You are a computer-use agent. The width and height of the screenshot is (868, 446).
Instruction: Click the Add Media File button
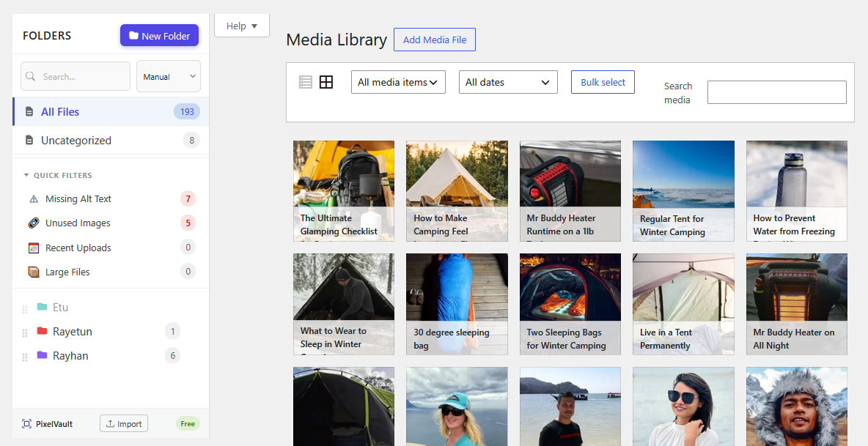(435, 40)
